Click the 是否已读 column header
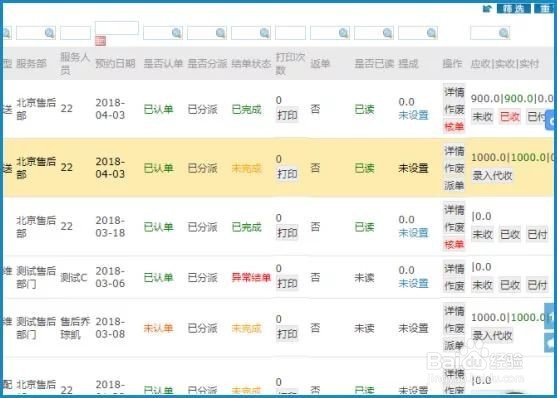 click(374, 64)
